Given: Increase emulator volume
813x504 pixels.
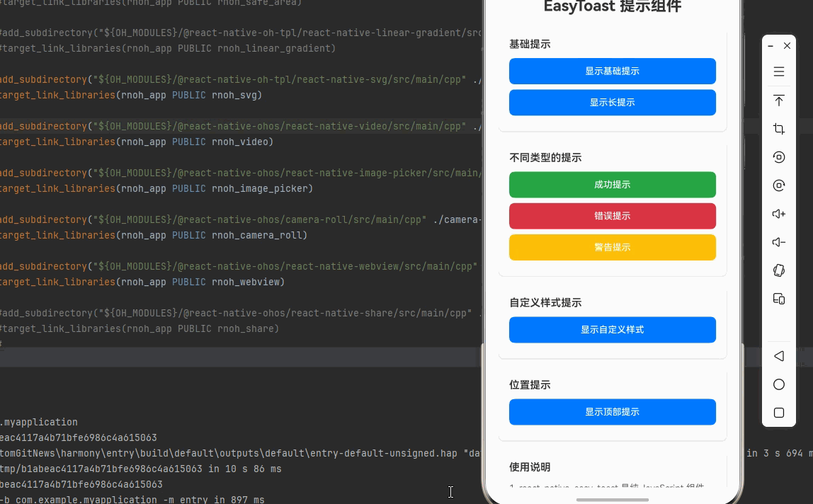Looking at the screenshot, I should click(779, 214).
